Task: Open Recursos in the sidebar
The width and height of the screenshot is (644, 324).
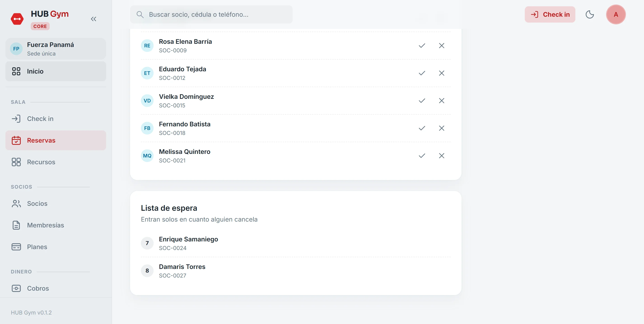Action: (x=56, y=162)
